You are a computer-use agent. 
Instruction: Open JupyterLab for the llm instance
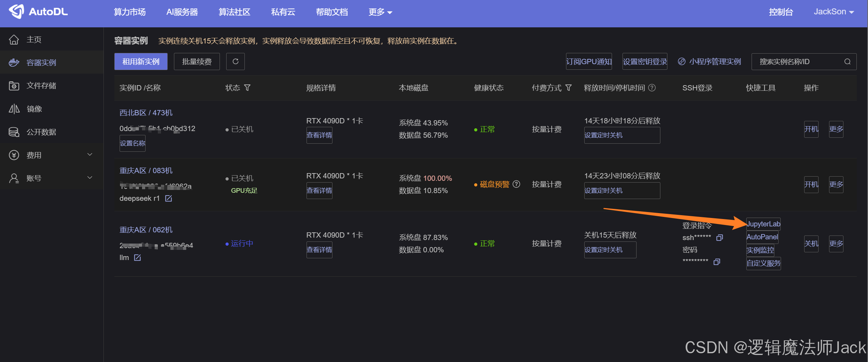[x=763, y=224]
